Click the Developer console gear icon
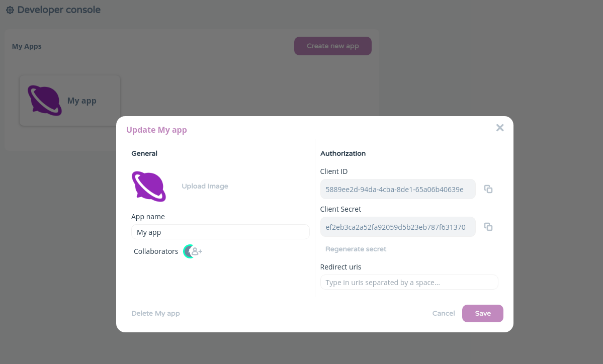 (x=10, y=10)
